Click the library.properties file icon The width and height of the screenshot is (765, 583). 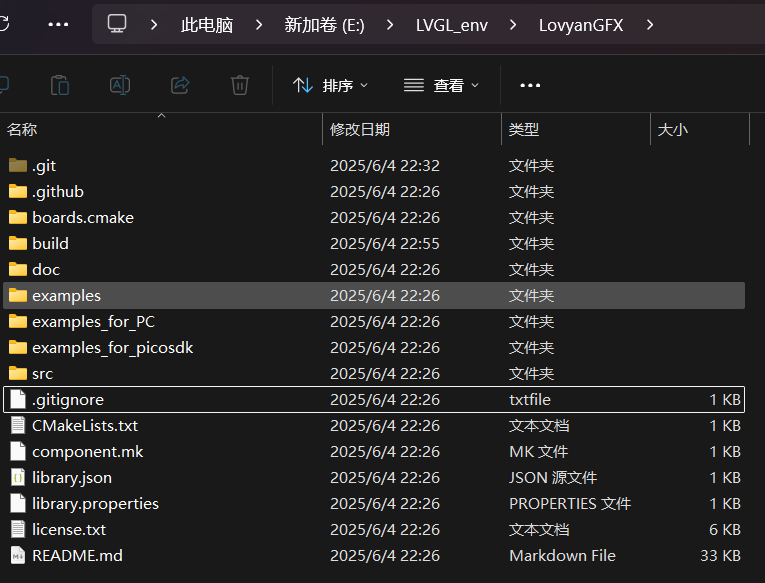coord(18,503)
